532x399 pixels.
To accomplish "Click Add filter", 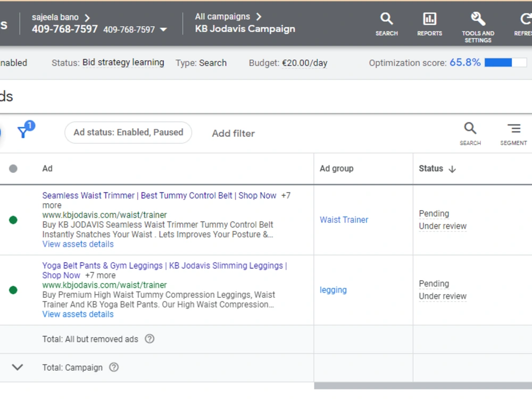I will [234, 134].
